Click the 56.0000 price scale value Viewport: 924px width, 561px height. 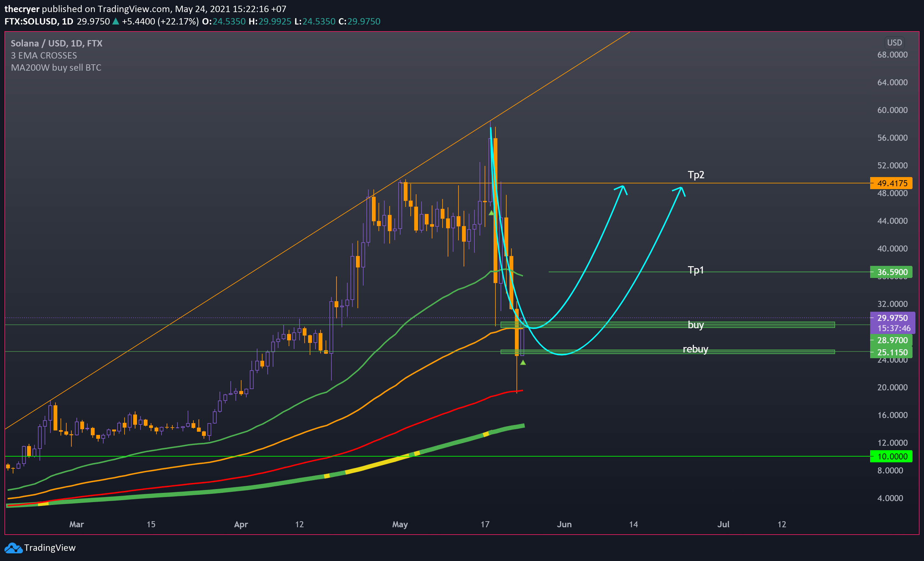(x=892, y=138)
